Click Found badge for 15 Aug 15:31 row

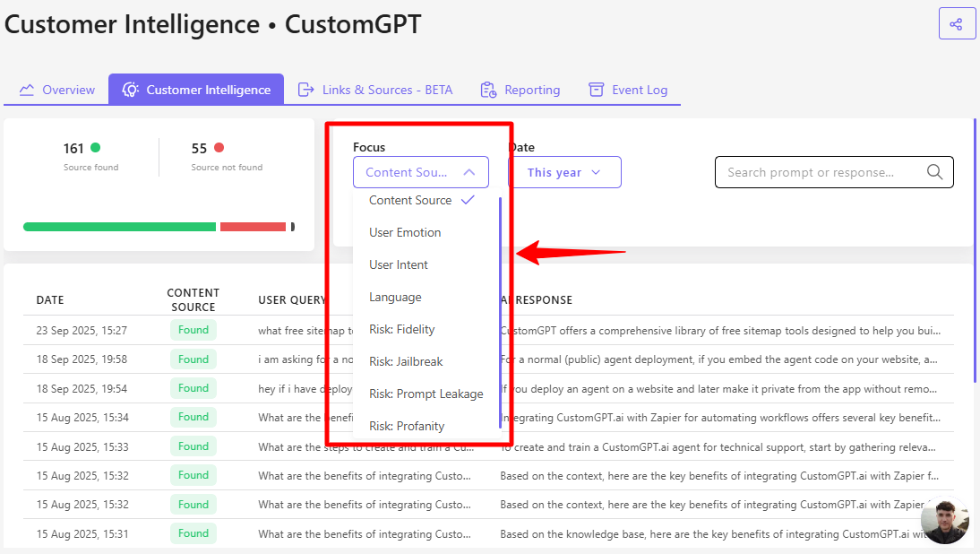coord(193,533)
